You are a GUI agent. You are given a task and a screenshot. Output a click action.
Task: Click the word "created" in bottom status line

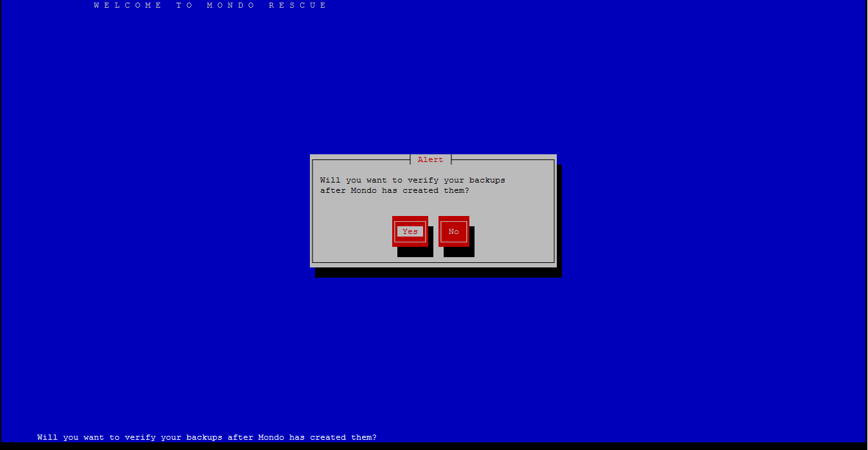(x=327, y=437)
